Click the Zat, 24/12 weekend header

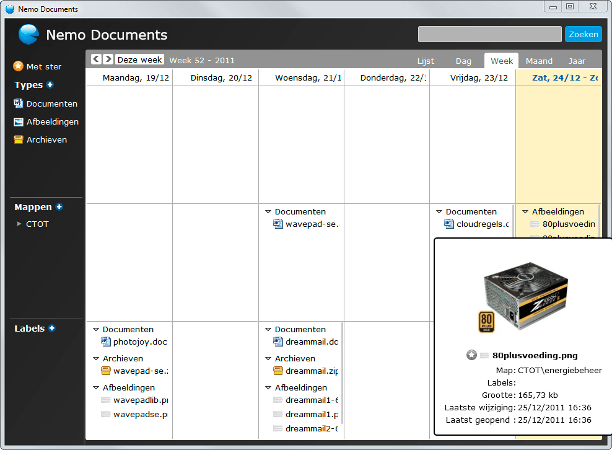point(564,78)
